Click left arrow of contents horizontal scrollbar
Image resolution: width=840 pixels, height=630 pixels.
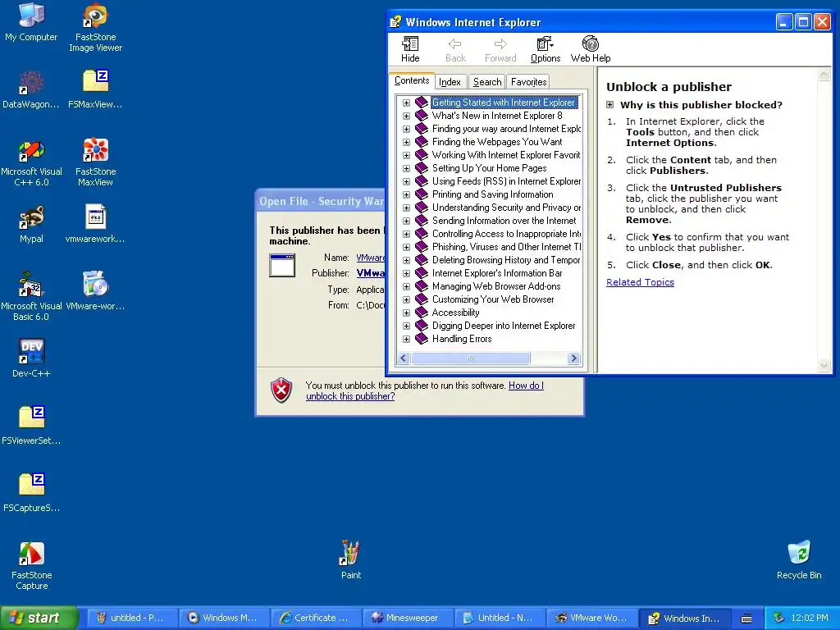404,358
